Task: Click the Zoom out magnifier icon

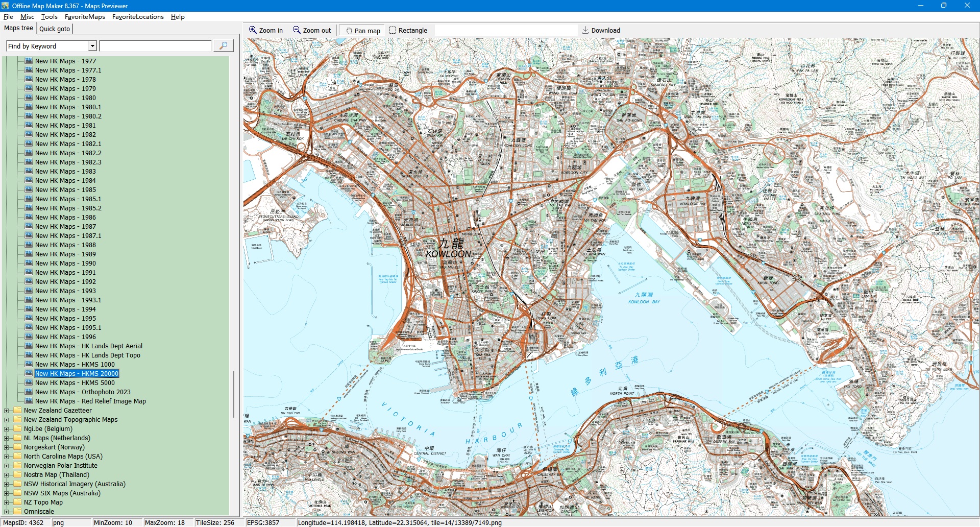Action: coord(297,30)
